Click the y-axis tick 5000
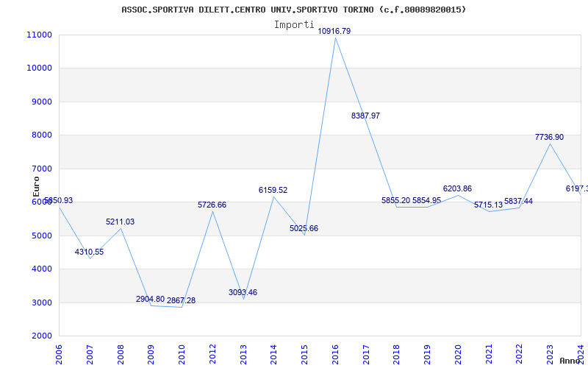Screen dimensions: 588x368 (x=41, y=236)
